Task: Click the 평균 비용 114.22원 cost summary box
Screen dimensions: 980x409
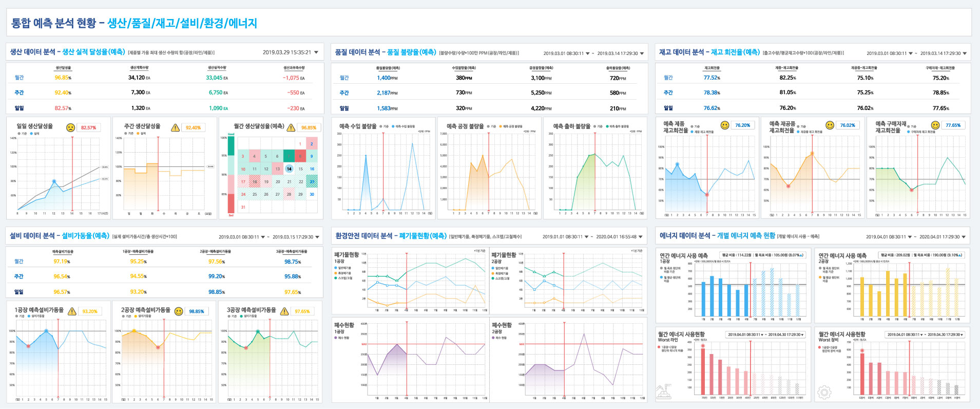Action: (x=763, y=255)
